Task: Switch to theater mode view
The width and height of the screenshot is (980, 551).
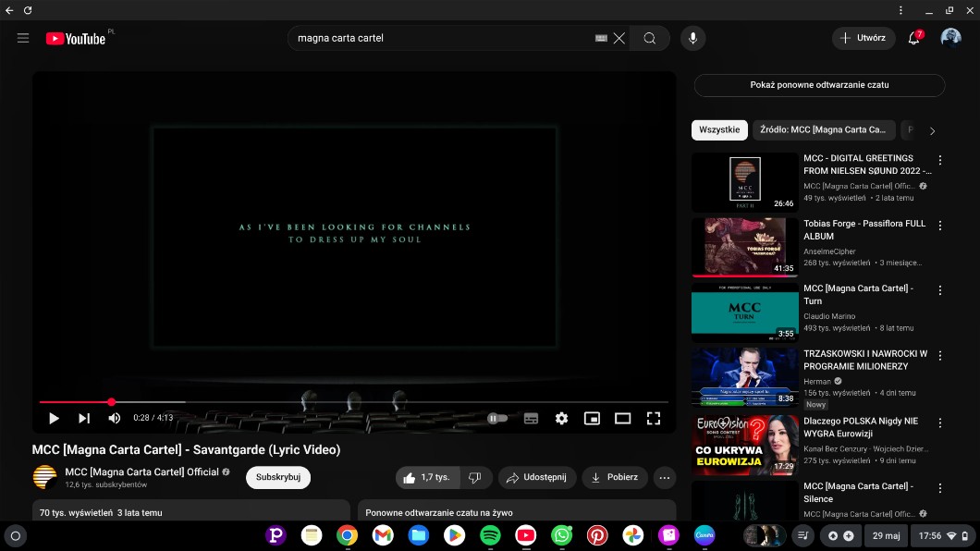Action: [622, 418]
